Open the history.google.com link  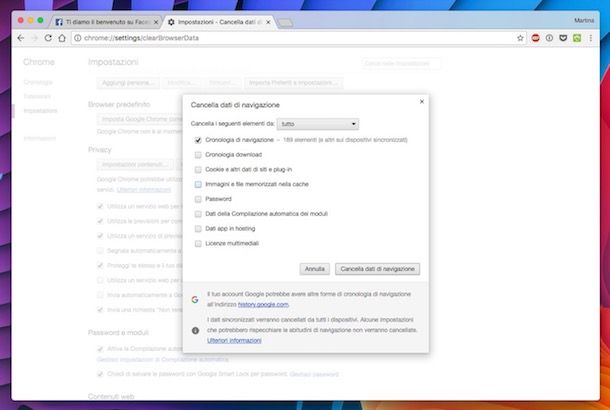pos(263,305)
